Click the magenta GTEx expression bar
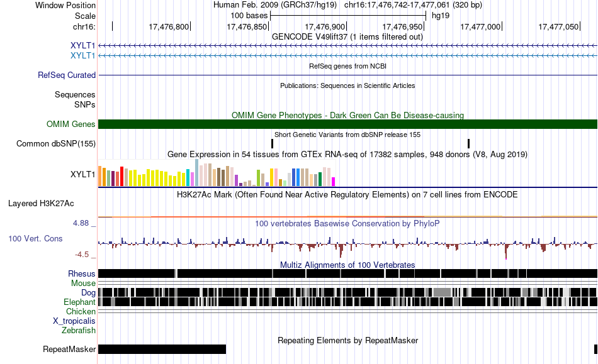The image size is (598, 364). point(333,182)
